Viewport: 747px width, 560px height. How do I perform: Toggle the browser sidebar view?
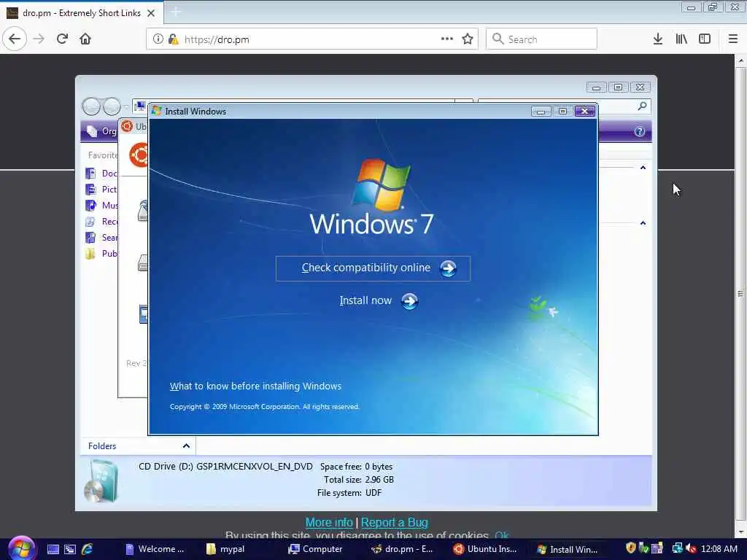pyautogui.click(x=705, y=39)
